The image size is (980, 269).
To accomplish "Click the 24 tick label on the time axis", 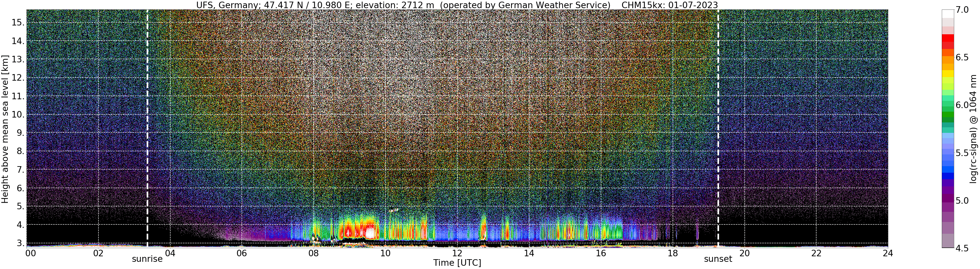I will [x=888, y=253].
